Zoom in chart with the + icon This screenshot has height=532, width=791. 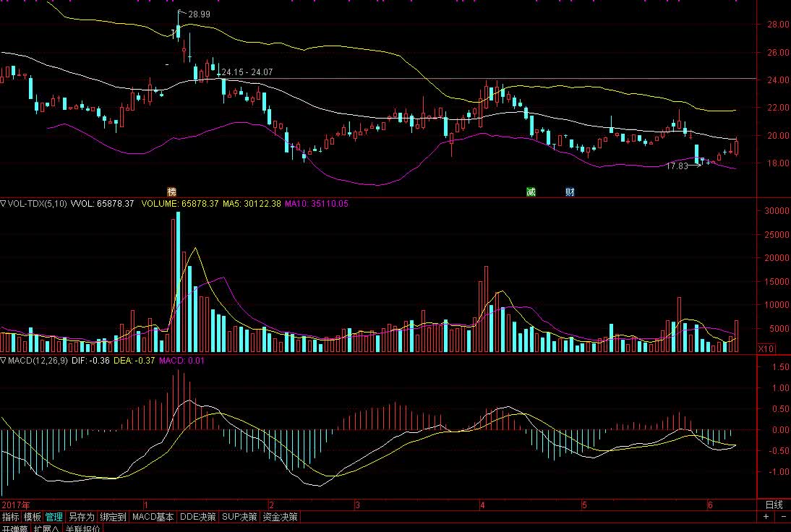766,517
